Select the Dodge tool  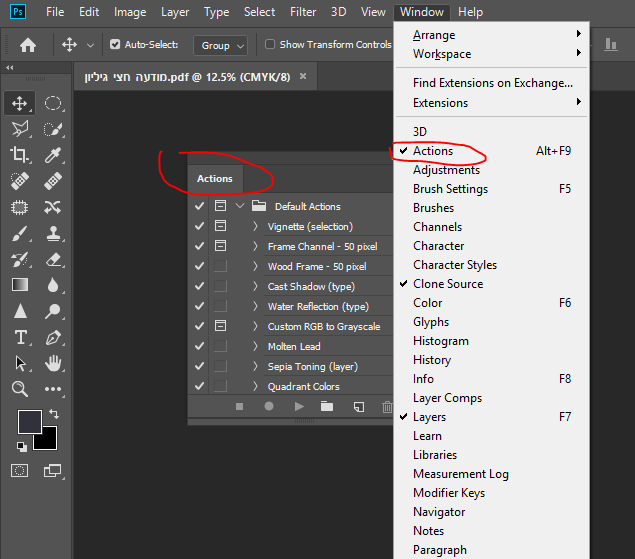click(x=53, y=311)
